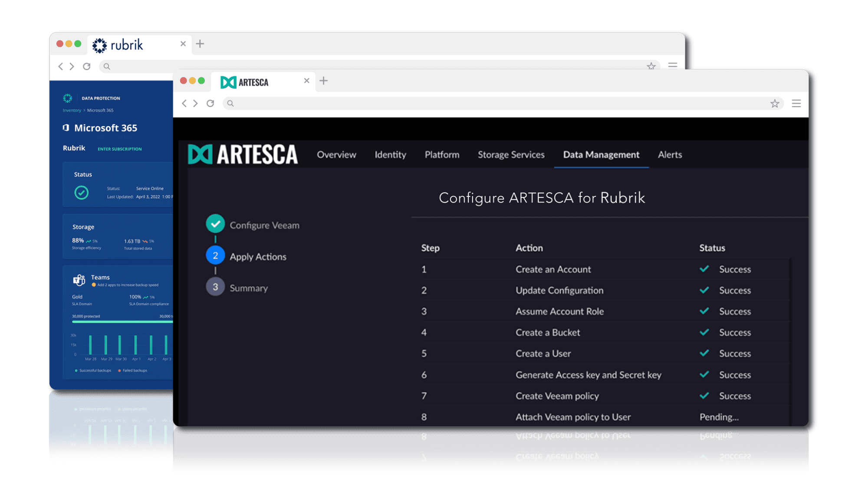This screenshot has height=484, width=868.
Task: Close the rubrik browser tab
Action: [x=183, y=44]
